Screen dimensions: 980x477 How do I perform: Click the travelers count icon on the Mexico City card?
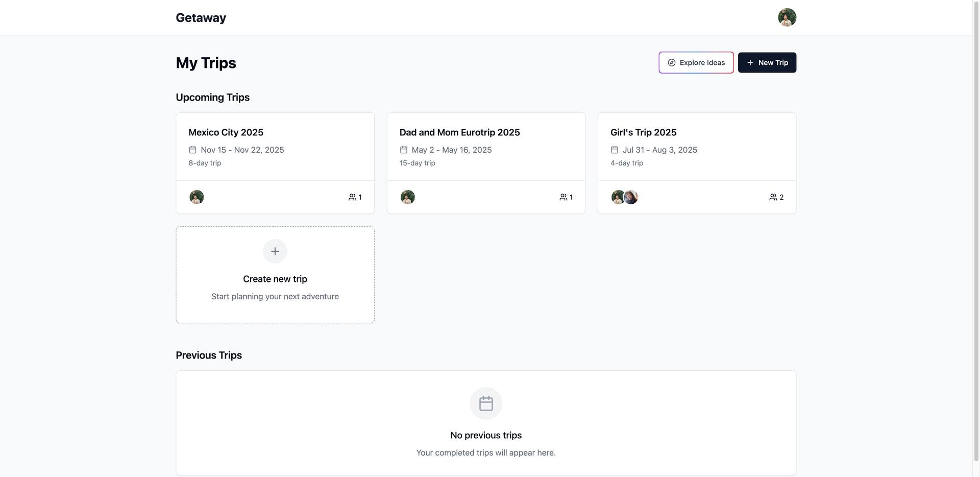pyautogui.click(x=352, y=197)
